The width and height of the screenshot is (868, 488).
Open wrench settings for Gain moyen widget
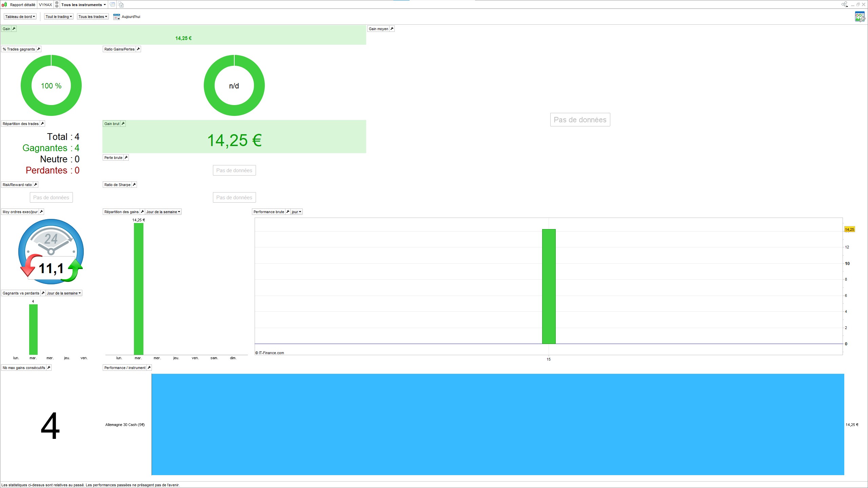click(392, 29)
